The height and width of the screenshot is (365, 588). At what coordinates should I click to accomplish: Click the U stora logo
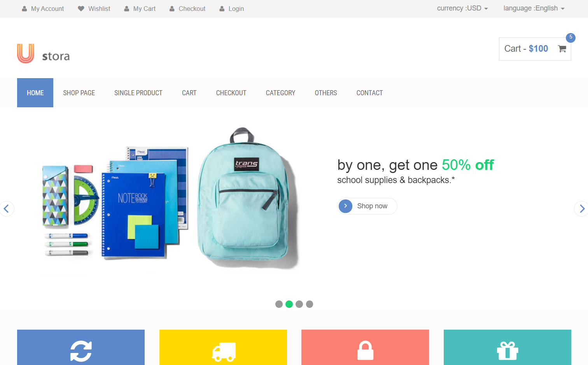click(x=43, y=53)
